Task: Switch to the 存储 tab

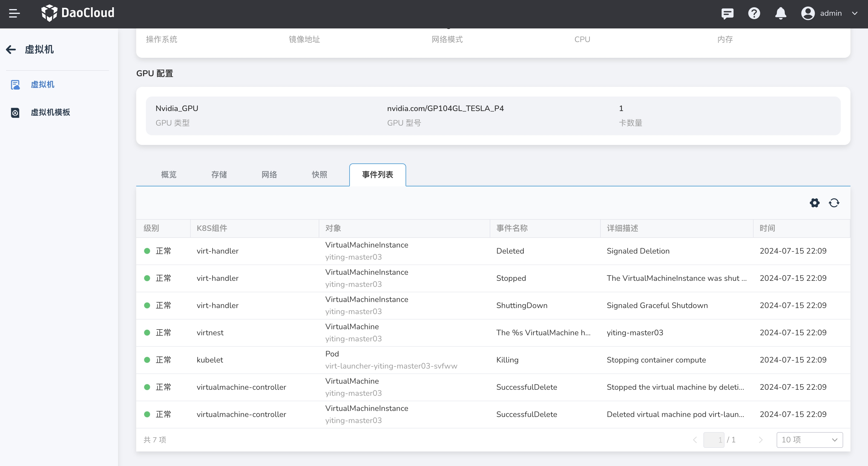Action: click(x=219, y=175)
